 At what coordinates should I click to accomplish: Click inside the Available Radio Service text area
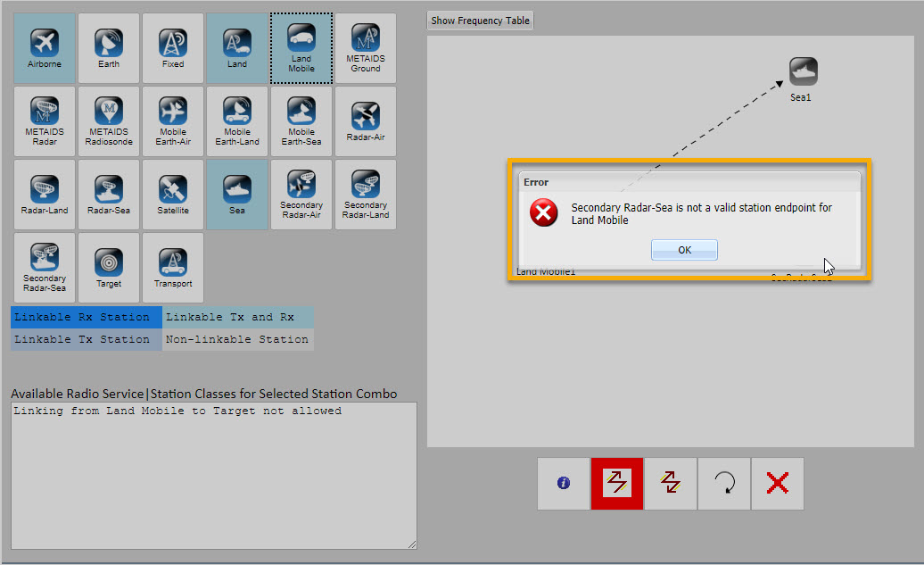[214, 476]
